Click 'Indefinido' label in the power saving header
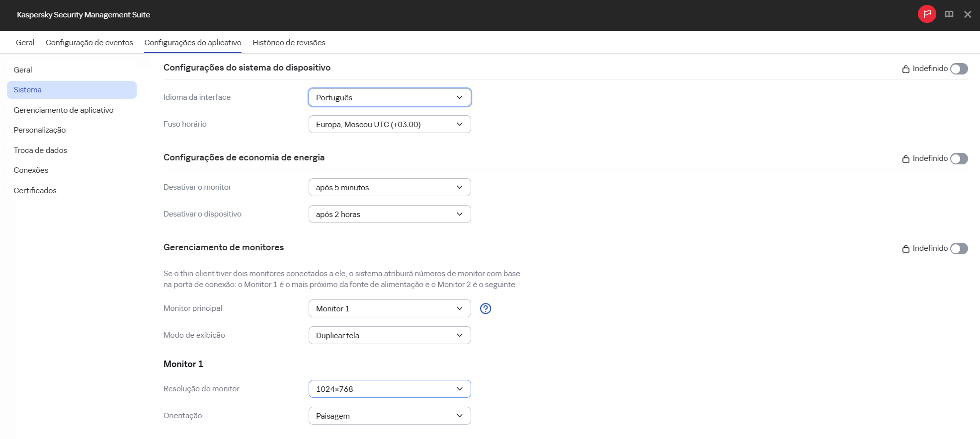 pos(930,158)
